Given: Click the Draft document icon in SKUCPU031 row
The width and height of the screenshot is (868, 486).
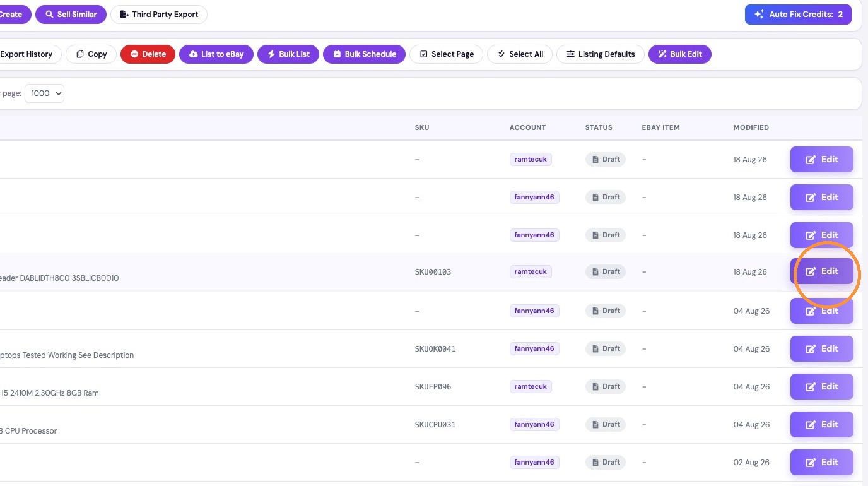Looking at the screenshot, I should 595,424.
